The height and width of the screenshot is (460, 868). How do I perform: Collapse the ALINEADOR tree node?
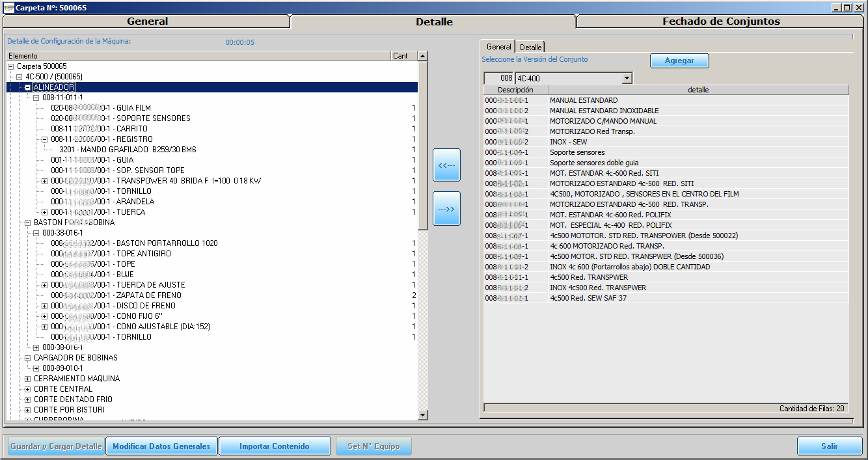click(x=28, y=87)
